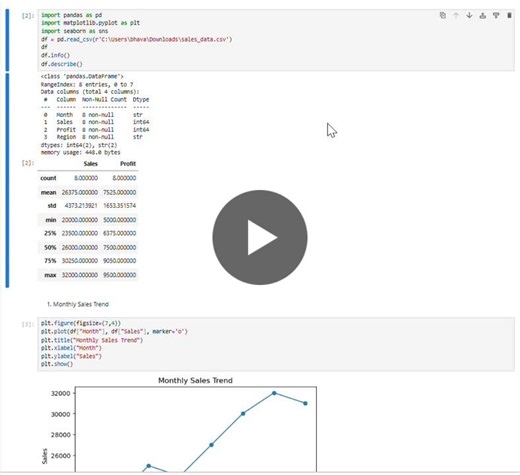This screenshot has height=475, width=520.
Task: Click the 'df.describe()' code line
Action: click(62, 64)
